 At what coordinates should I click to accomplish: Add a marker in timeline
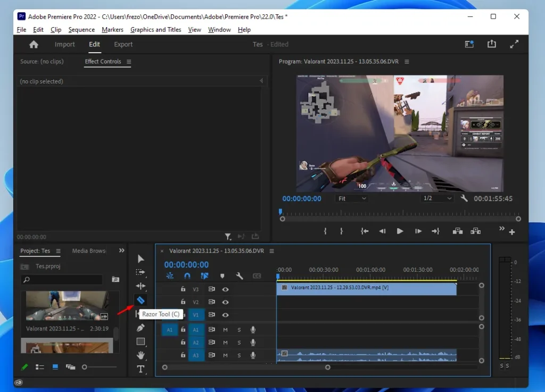(222, 276)
